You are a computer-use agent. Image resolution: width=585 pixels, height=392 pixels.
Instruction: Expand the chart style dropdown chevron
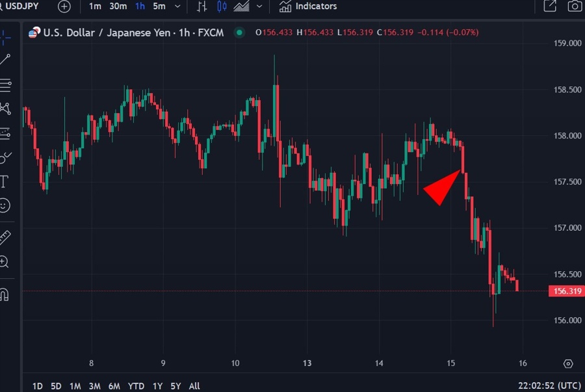tap(259, 7)
